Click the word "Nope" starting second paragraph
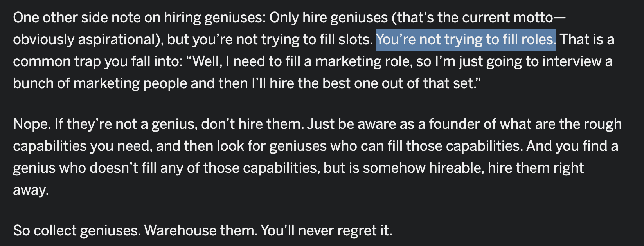 (x=31, y=124)
